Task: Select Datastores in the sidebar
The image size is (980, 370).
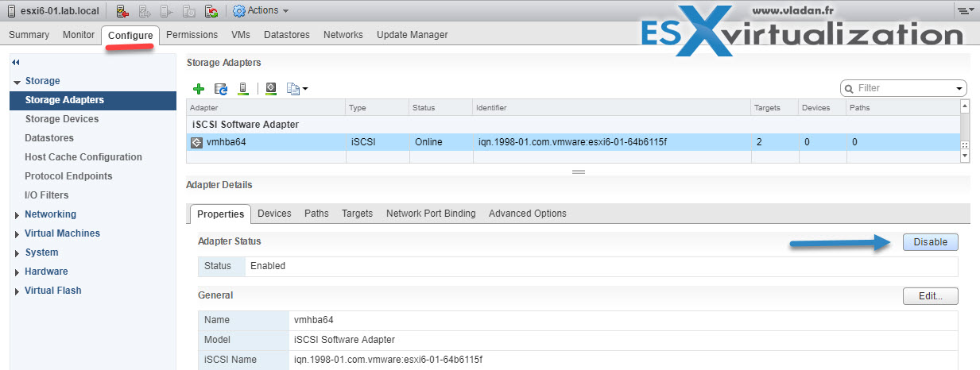Action: (49, 138)
